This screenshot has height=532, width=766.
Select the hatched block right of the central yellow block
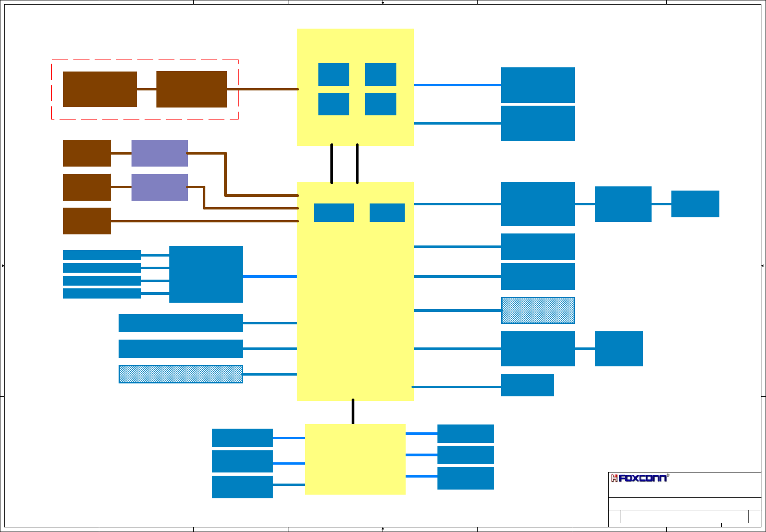[538, 311]
